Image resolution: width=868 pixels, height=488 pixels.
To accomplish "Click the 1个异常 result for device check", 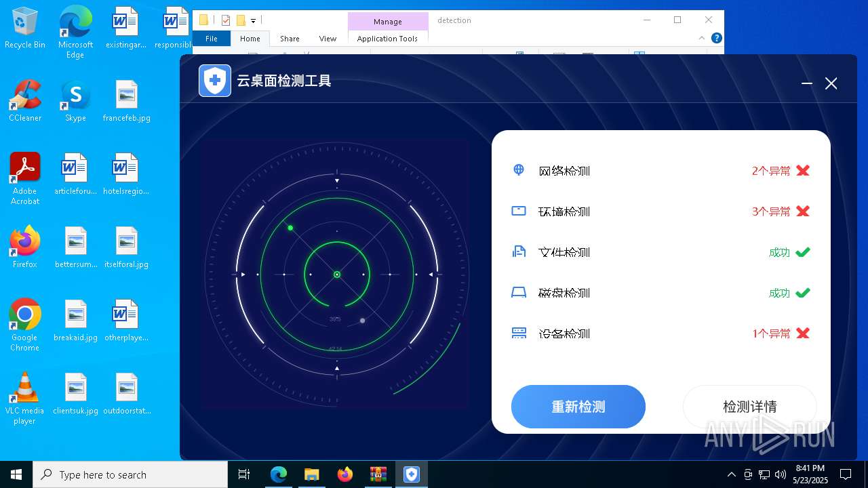I will coord(771,333).
